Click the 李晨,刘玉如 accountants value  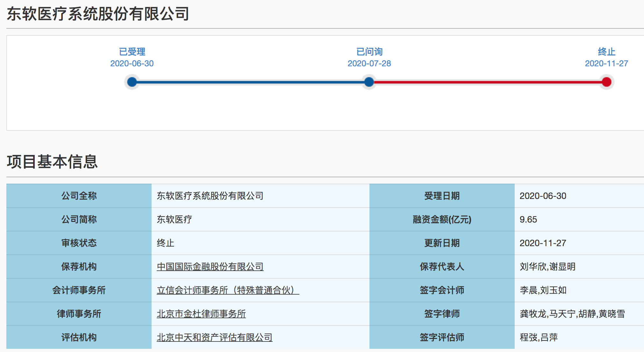(x=543, y=290)
